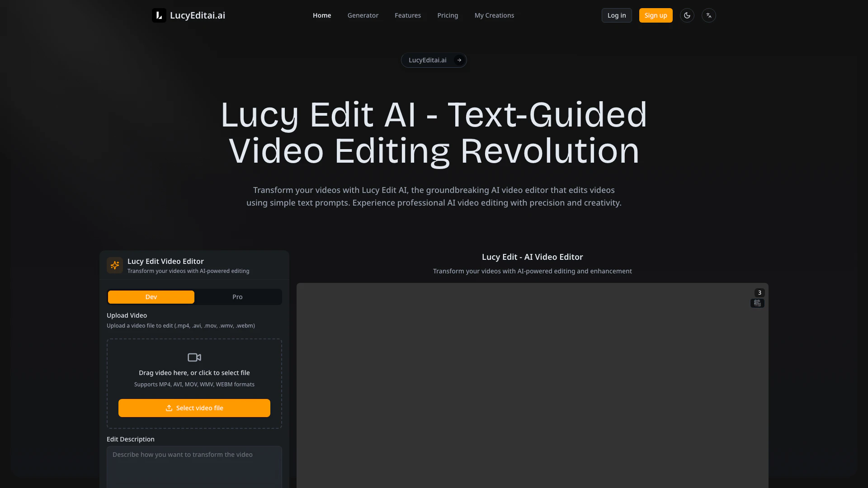Open My Creations from the nav bar

(494, 15)
